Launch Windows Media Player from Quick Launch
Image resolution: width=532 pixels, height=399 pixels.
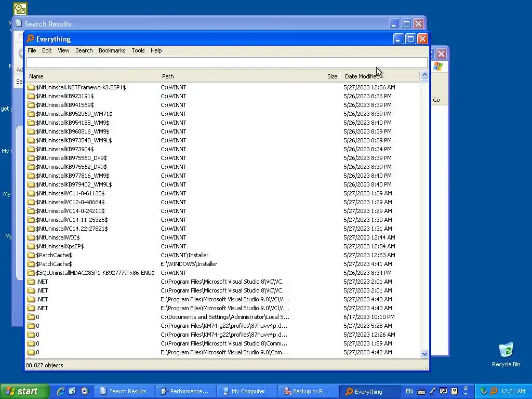tap(85, 391)
